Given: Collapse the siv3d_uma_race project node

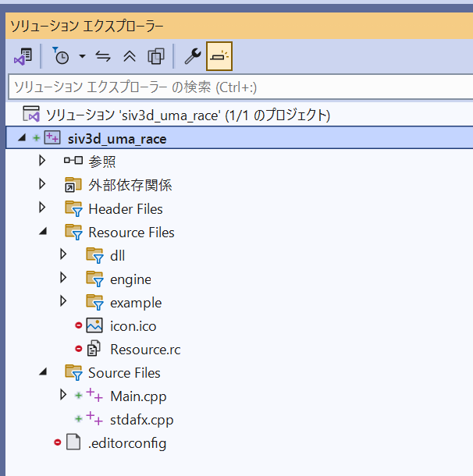Looking at the screenshot, I should click(20, 139).
